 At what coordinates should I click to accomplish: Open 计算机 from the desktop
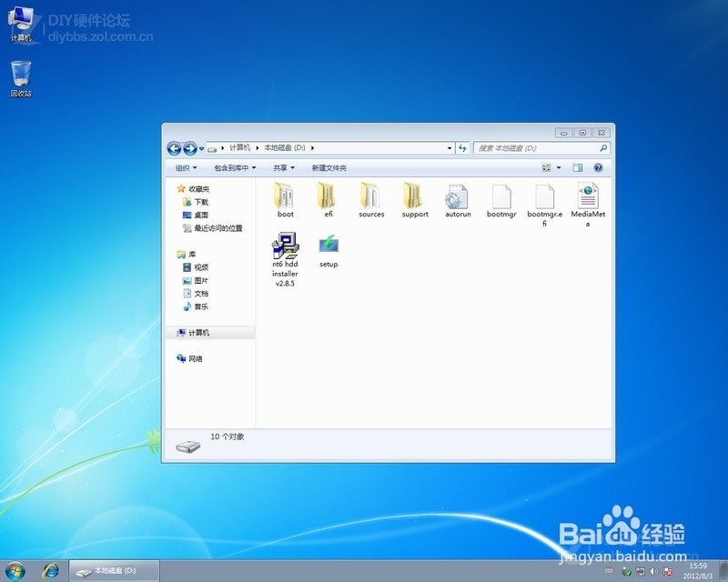tap(20, 23)
